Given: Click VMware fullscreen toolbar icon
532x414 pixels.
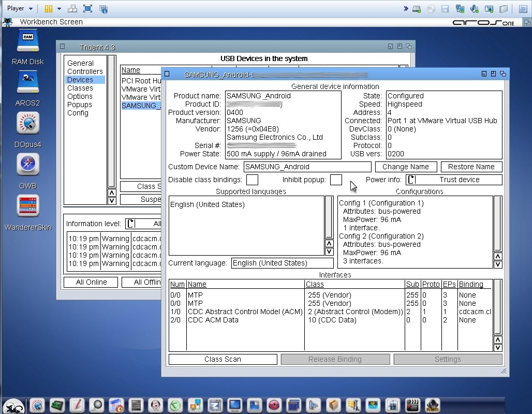Looking at the screenshot, I should coord(87,9).
